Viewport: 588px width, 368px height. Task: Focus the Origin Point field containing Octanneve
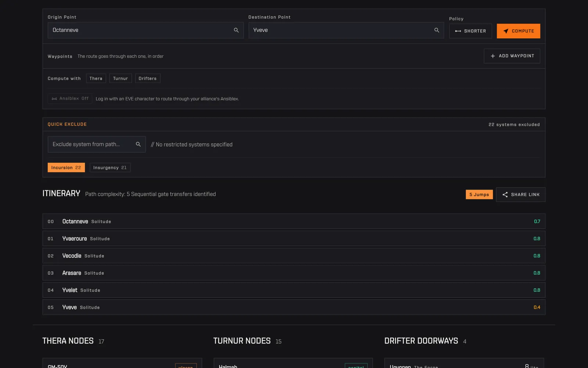(x=146, y=30)
